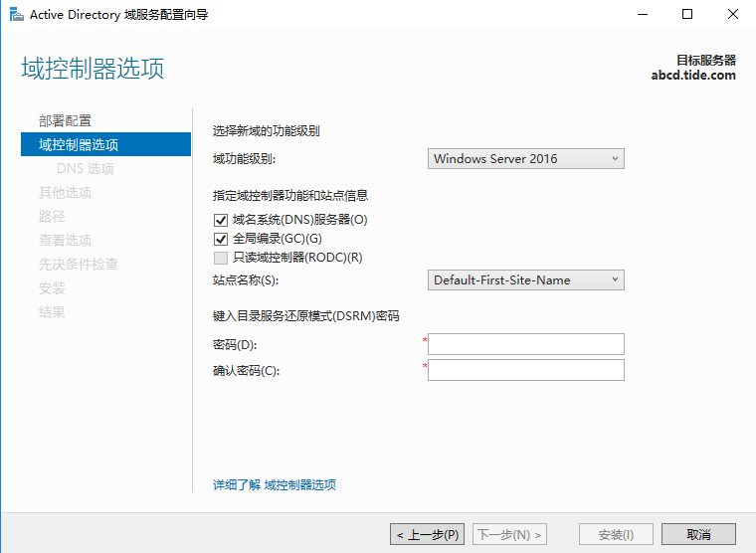
Task: Click the 指定域控制器功能和站点信息 text
Action: (290, 196)
